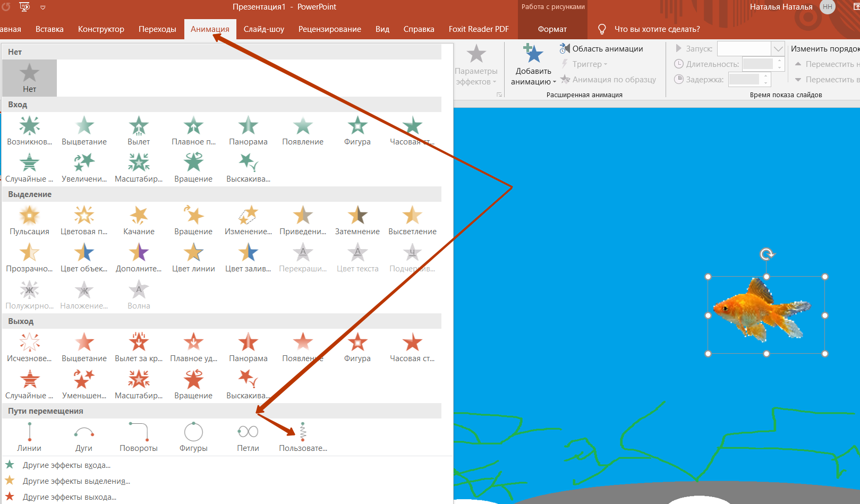
Task: Choose the Исчезновение exit animation
Action: [x=29, y=347]
